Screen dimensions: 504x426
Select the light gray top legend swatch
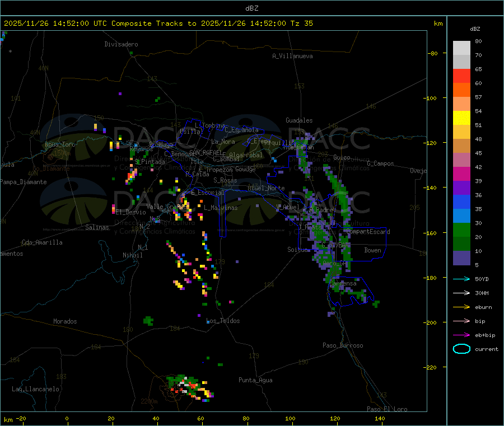[x=461, y=48]
